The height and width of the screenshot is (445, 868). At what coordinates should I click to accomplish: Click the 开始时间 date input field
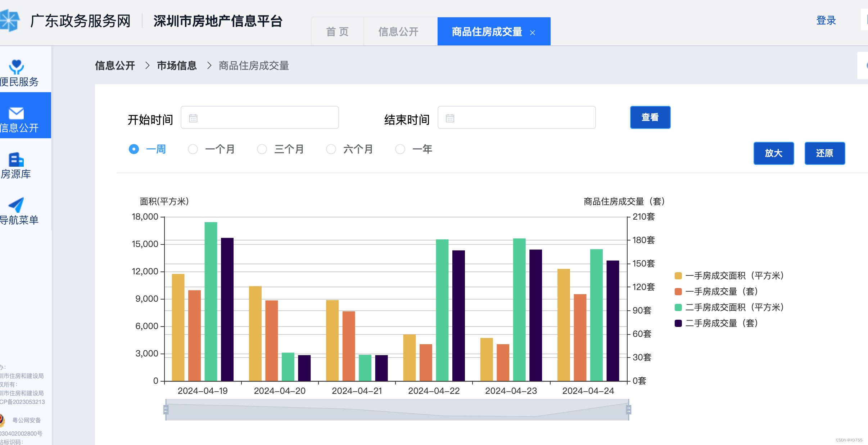click(260, 117)
